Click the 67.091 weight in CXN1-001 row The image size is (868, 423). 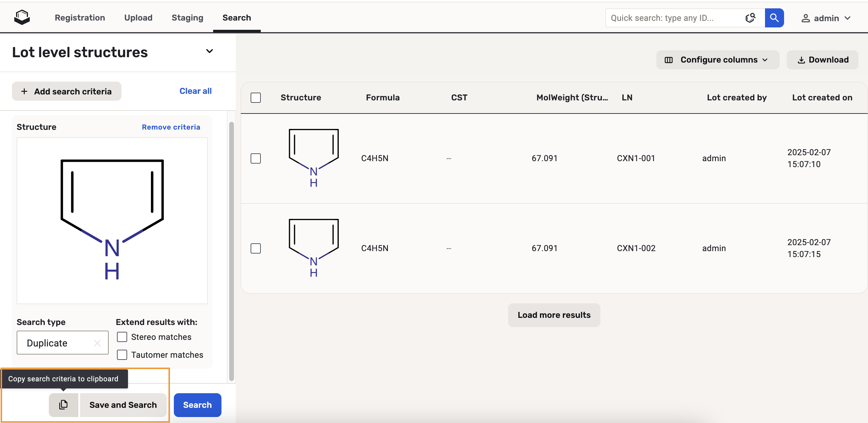point(544,158)
